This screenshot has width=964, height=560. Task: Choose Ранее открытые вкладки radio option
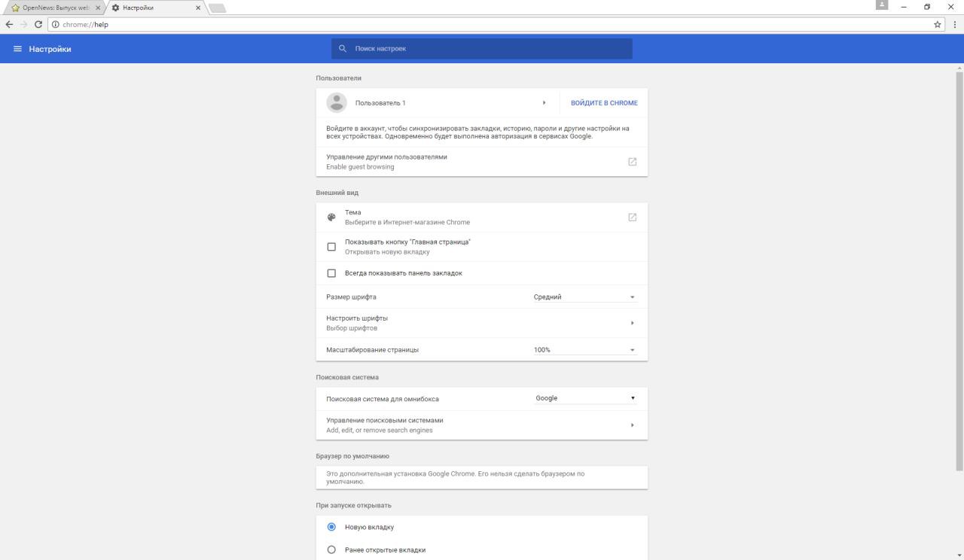pos(331,550)
